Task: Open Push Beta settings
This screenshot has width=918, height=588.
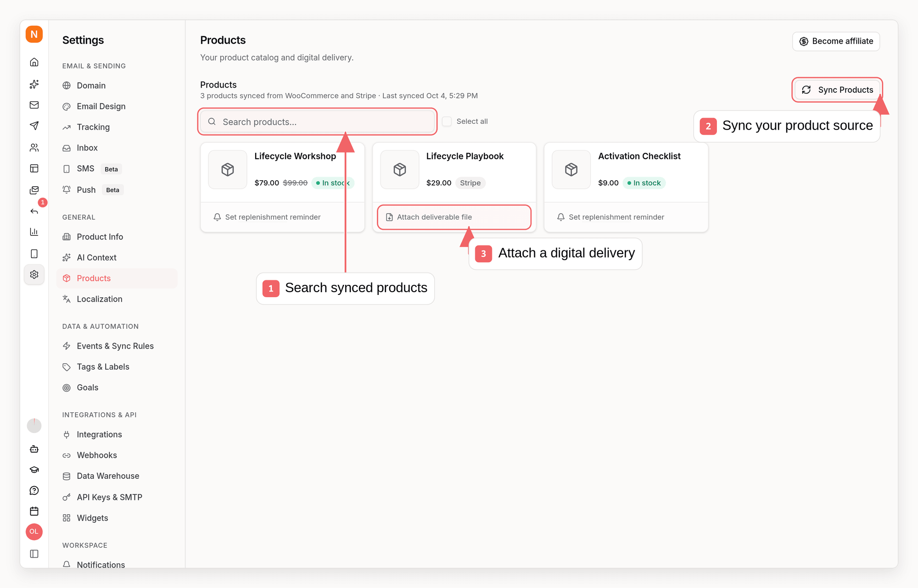Action: 117,190
